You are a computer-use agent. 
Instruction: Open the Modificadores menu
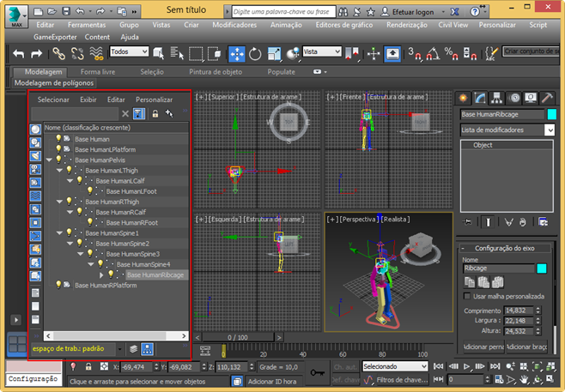point(234,25)
